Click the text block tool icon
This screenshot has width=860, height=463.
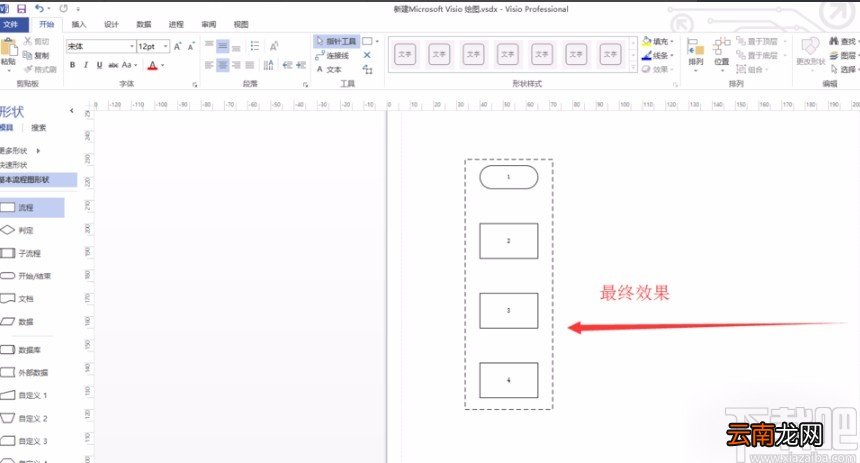[367, 69]
